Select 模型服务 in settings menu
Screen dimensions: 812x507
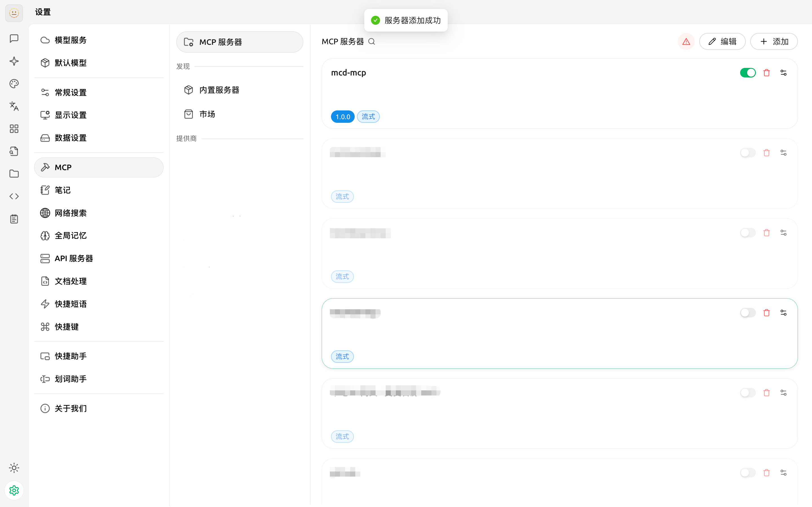click(70, 40)
